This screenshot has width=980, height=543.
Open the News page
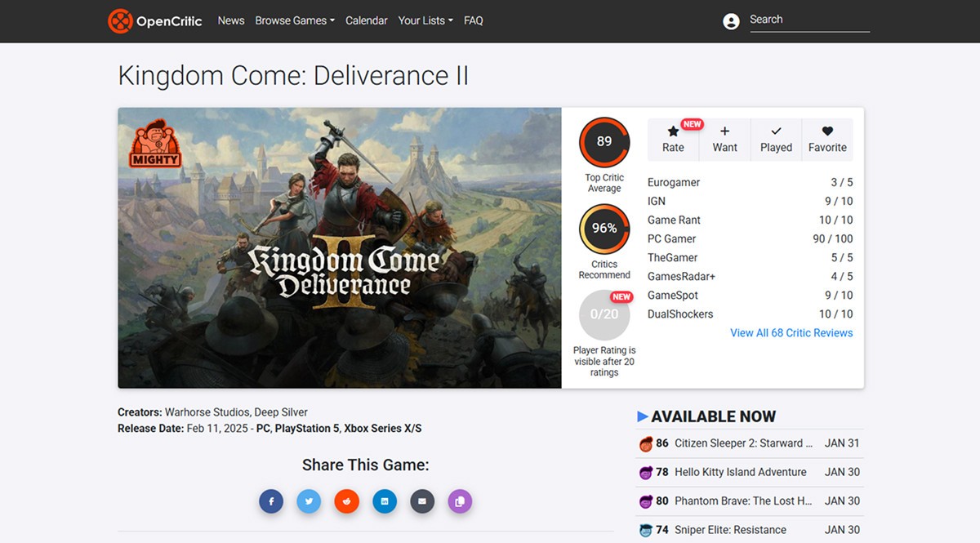click(x=231, y=20)
